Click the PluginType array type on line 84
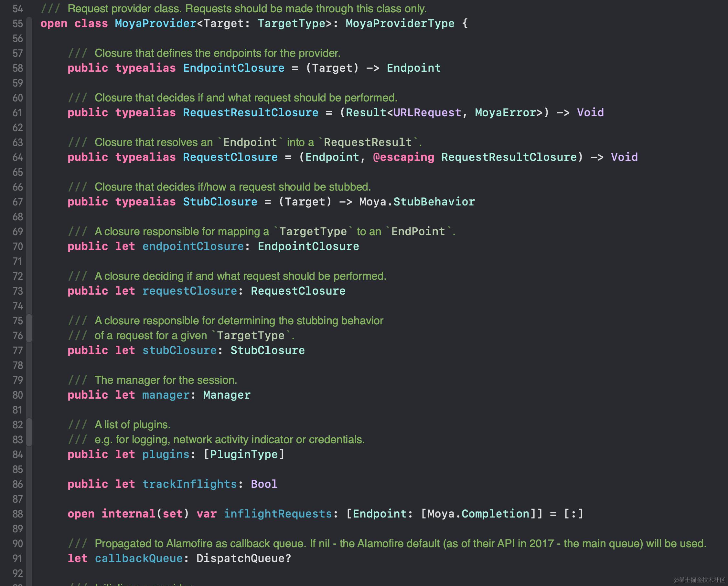The image size is (728, 586). (243, 454)
